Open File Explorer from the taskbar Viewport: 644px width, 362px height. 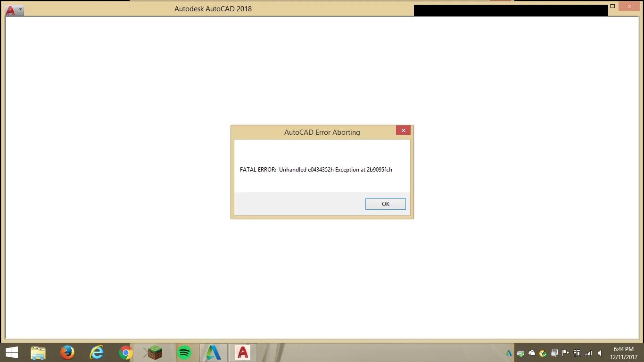click(x=38, y=353)
